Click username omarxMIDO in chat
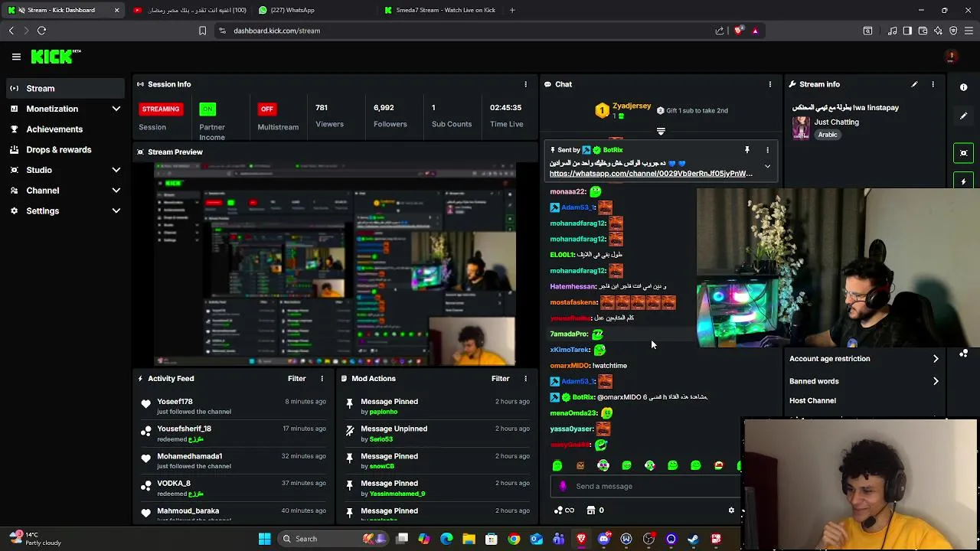The height and width of the screenshot is (551, 980). 570,366
